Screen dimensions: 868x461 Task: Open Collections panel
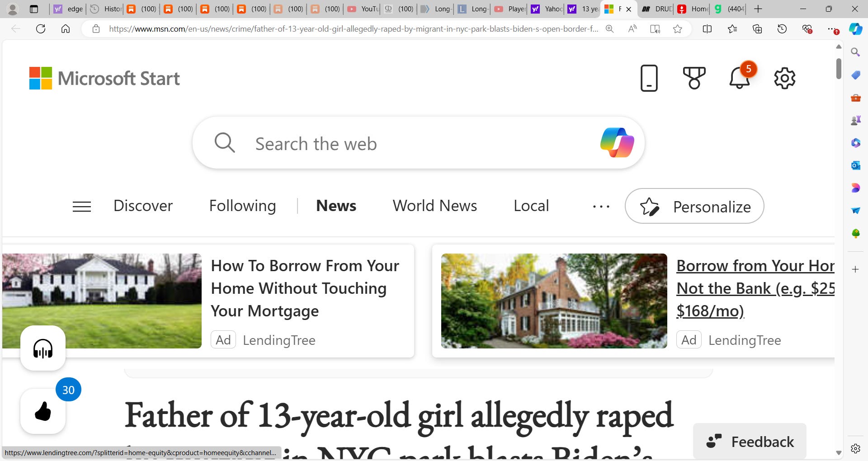click(757, 29)
